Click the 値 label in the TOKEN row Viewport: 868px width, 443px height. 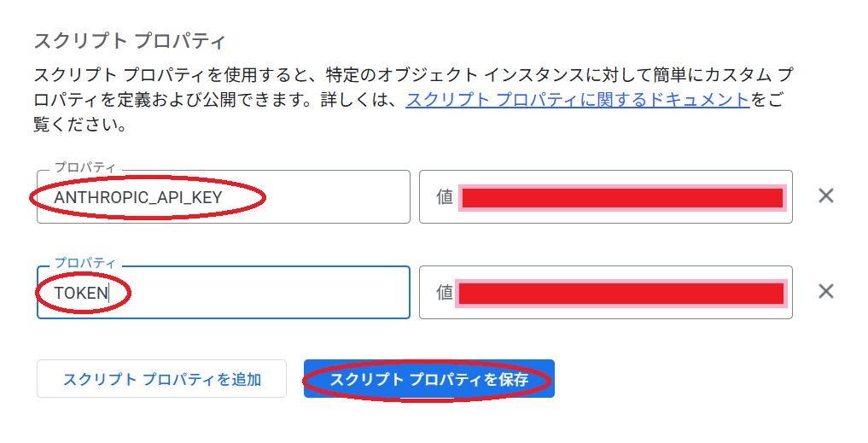click(445, 293)
